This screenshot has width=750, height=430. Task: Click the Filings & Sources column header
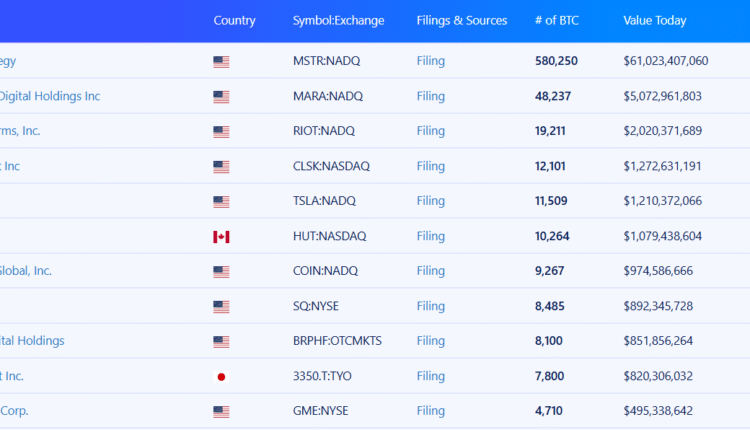(462, 21)
